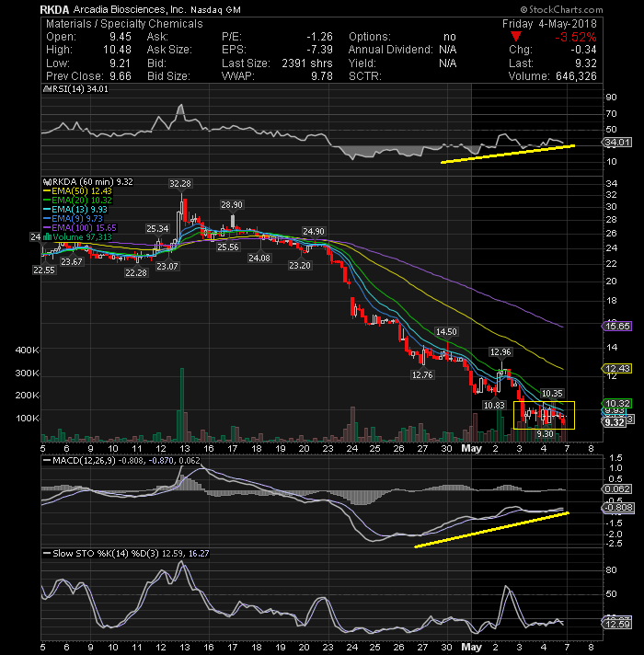Click the Low value 9.21
Screen dimensions: 644x655
pos(121,63)
